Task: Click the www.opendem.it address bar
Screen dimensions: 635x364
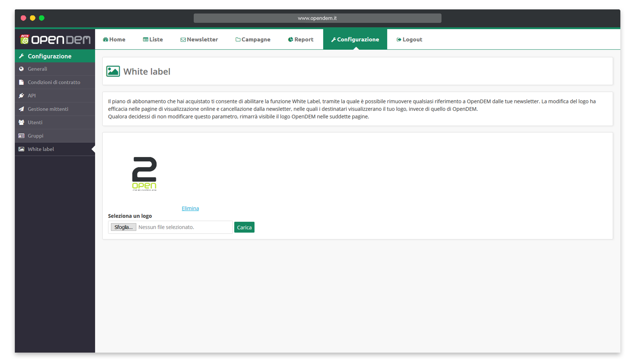Action: tap(317, 18)
